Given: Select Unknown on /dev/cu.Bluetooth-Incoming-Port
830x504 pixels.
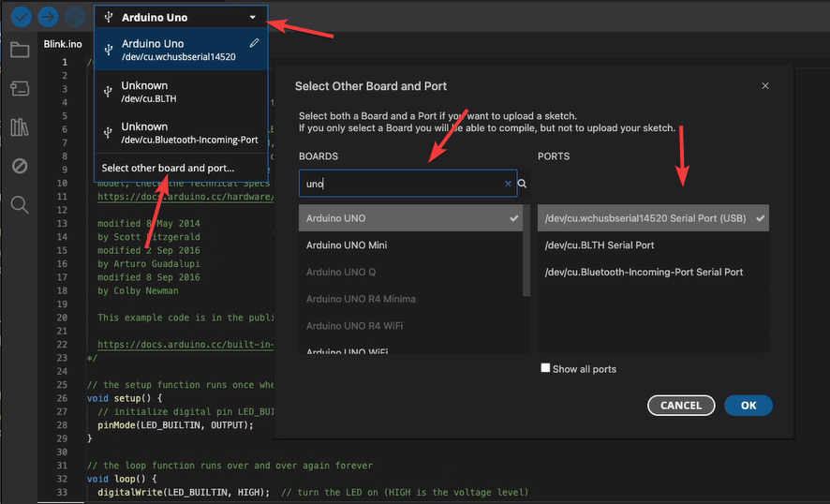Looking at the screenshot, I should point(181,133).
